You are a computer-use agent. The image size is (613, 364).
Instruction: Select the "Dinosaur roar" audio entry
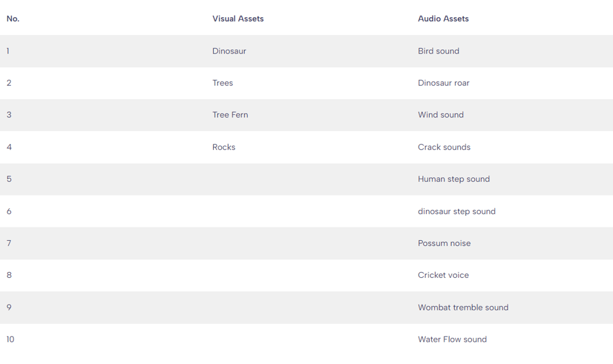[x=444, y=83]
